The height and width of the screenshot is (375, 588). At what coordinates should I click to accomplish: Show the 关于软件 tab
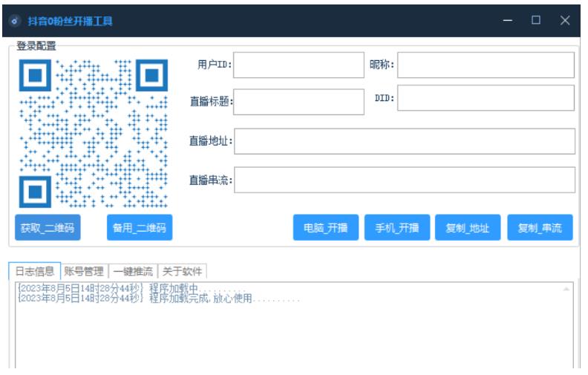point(182,272)
